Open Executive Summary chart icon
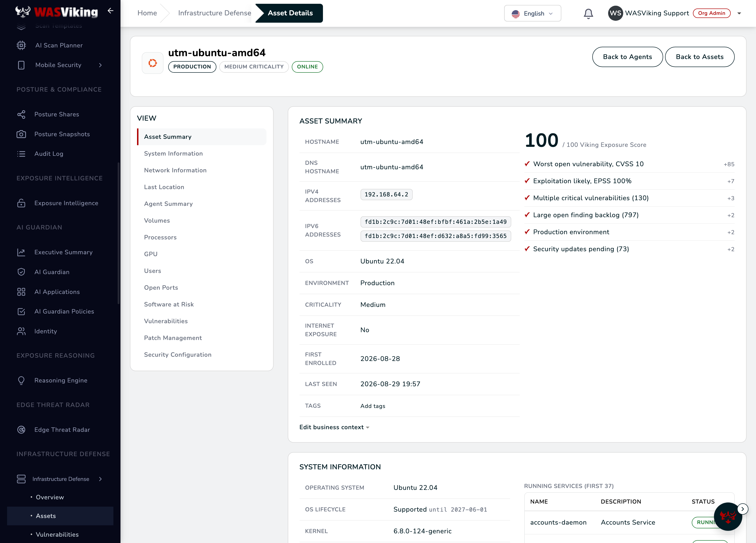 21,252
